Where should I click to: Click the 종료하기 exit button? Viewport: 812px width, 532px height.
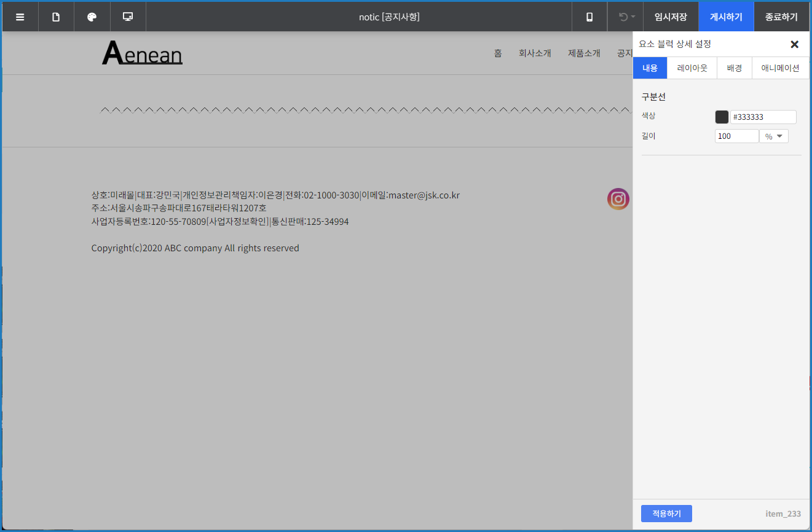[781, 17]
